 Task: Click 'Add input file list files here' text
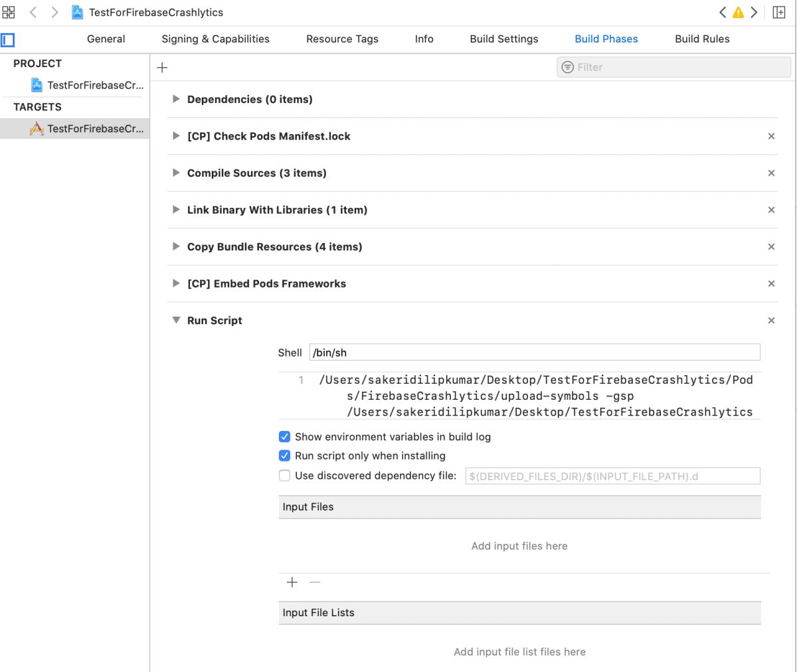(519, 652)
